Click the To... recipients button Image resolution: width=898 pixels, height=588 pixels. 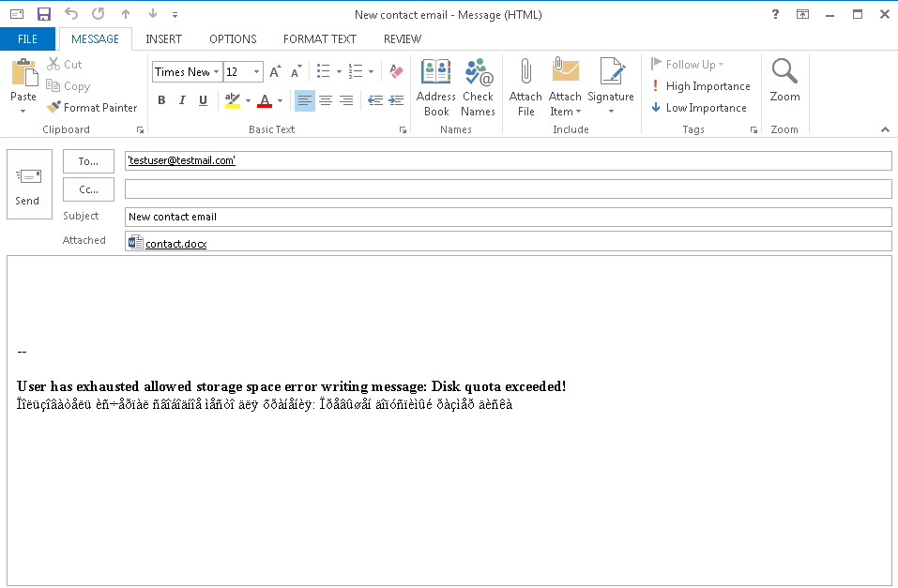(88, 161)
